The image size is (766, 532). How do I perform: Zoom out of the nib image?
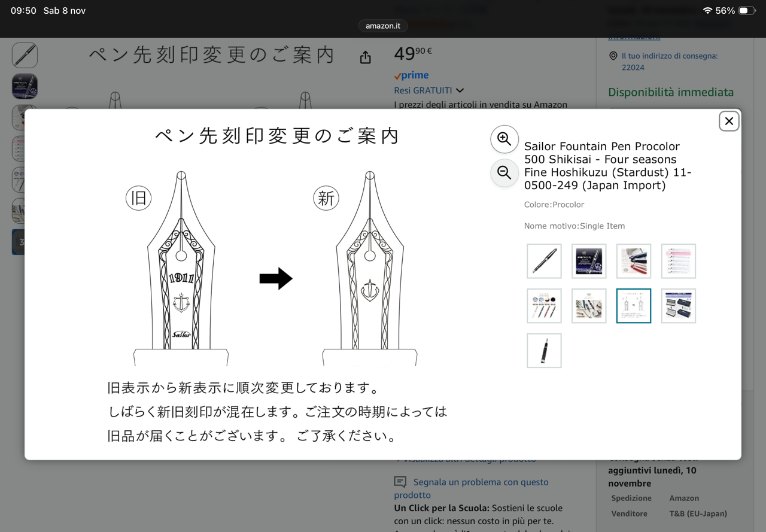point(504,174)
